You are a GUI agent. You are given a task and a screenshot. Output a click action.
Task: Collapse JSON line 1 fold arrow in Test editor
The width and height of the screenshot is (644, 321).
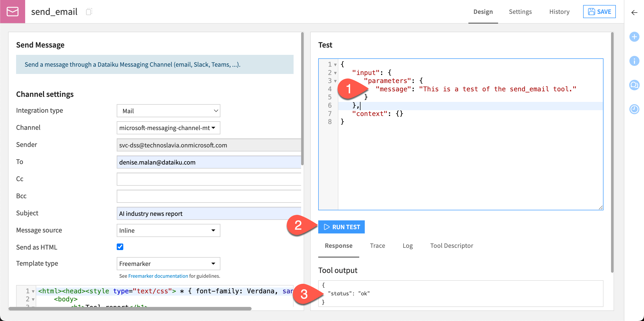point(335,65)
